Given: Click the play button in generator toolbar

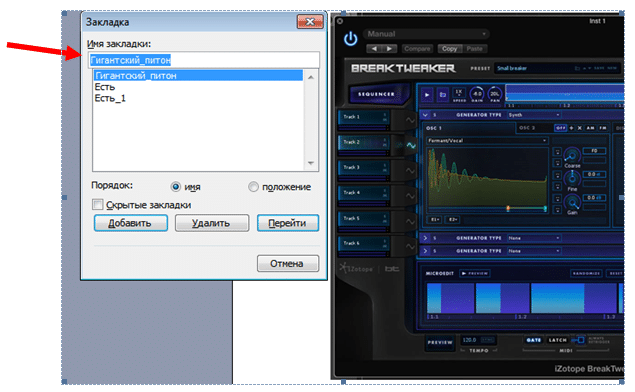Looking at the screenshot, I should pyautogui.click(x=427, y=95).
